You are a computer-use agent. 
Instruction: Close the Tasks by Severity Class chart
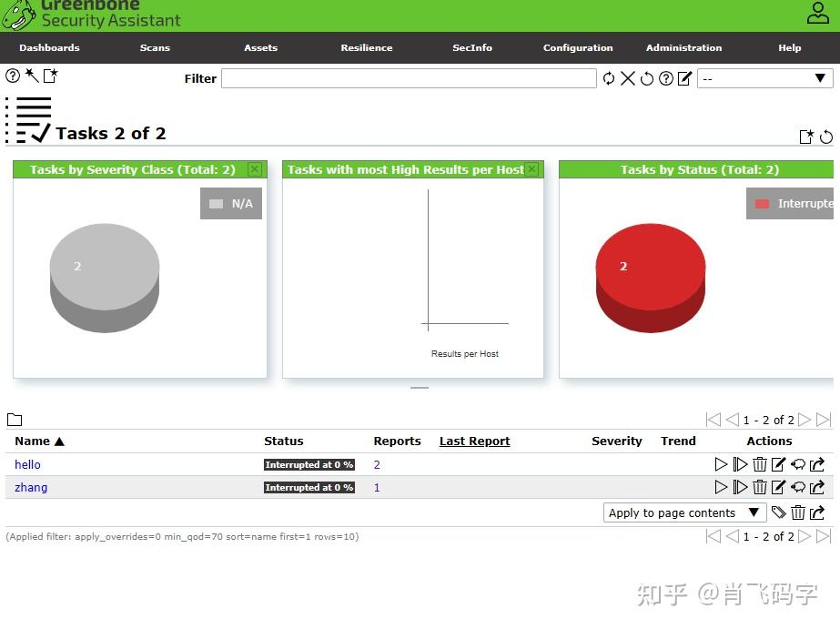coord(254,168)
